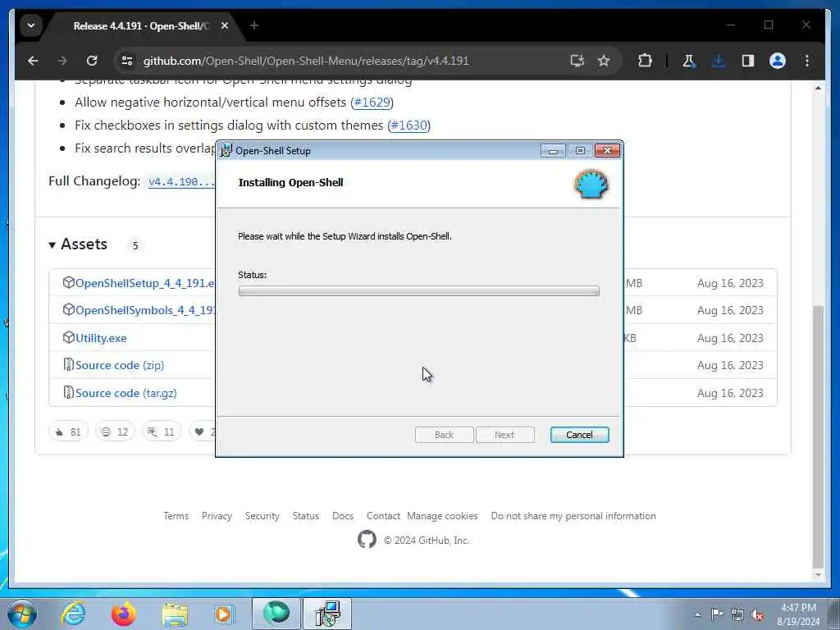Bookmark this page with the star icon
The height and width of the screenshot is (630, 840).
pos(604,61)
